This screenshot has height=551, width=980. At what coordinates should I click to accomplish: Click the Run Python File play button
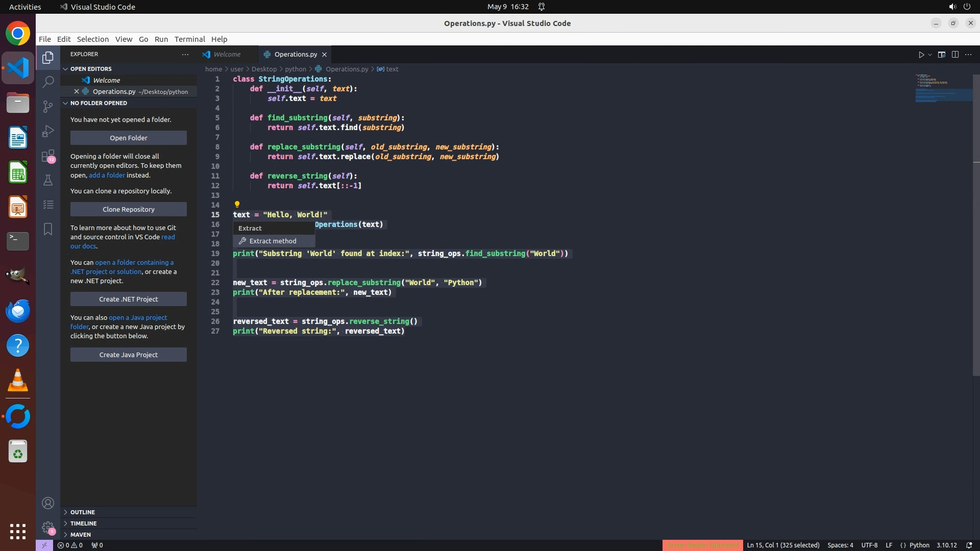[x=921, y=55]
